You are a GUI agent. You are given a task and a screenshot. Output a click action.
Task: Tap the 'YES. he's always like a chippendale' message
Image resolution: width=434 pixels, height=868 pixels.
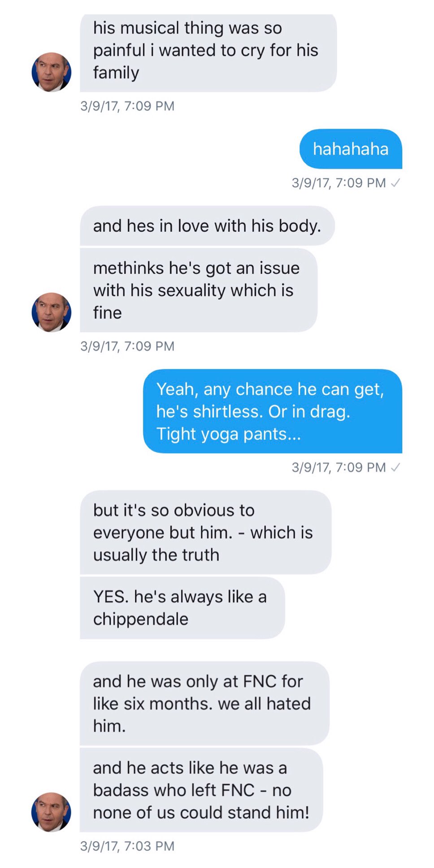182,608
